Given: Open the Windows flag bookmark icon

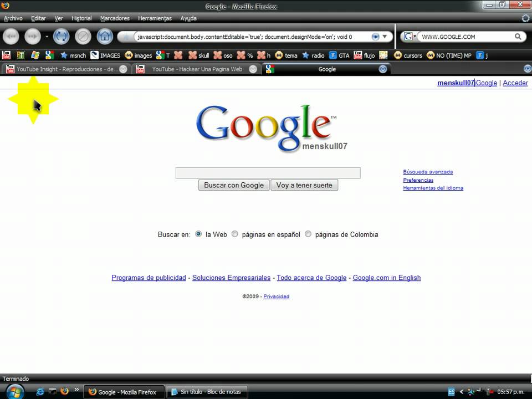Looking at the screenshot, I should coord(35,55).
